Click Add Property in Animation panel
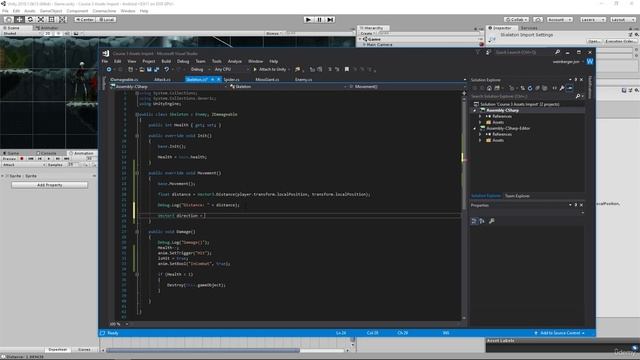640x360 pixels. coord(49,185)
